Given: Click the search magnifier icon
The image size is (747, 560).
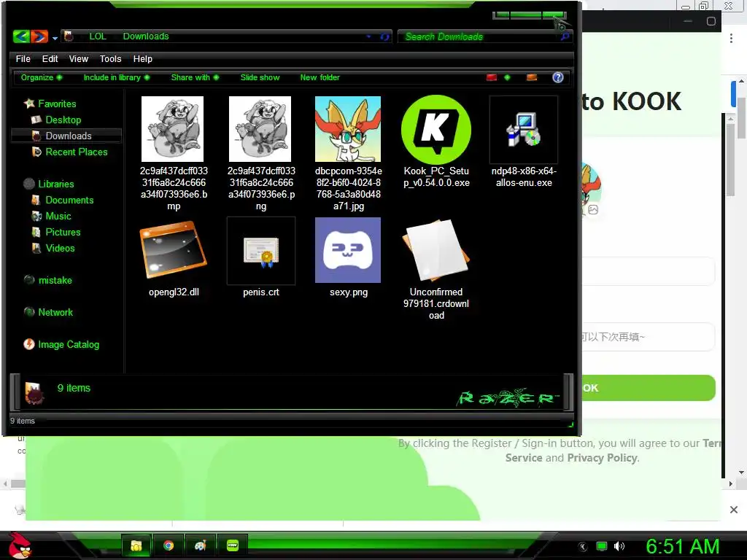Looking at the screenshot, I should pyautogui.click(x=565, y=36).
